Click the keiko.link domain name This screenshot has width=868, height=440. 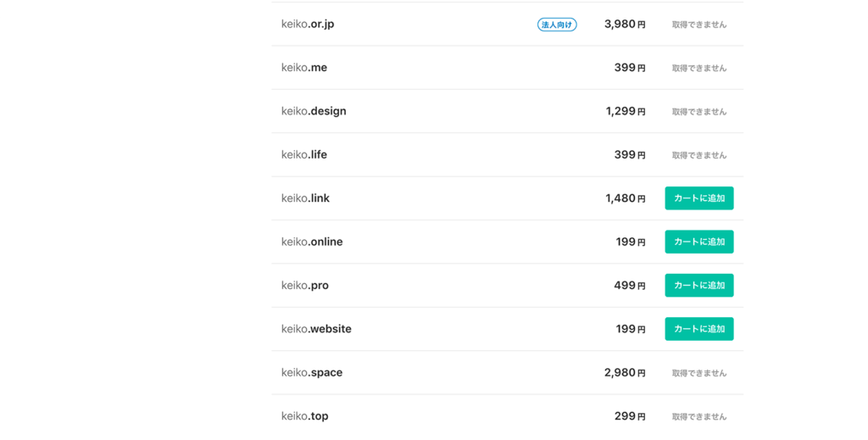pyautogui.click(x=305, y=198)
